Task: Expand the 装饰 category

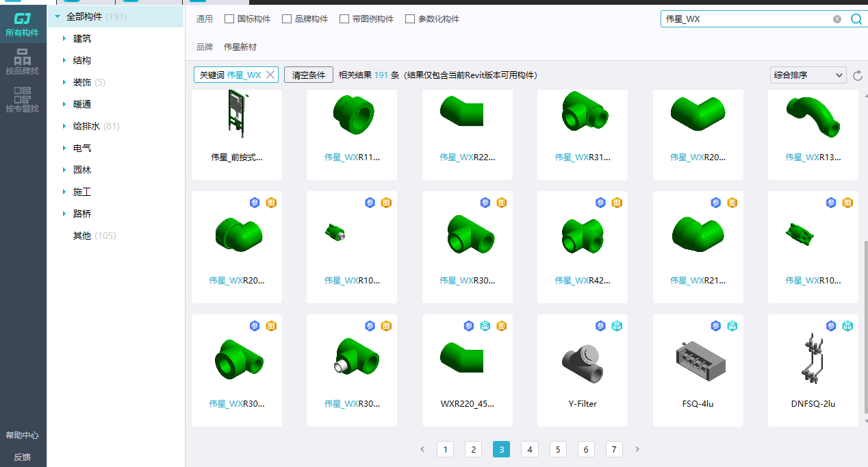Action: (x=64, y=82)
